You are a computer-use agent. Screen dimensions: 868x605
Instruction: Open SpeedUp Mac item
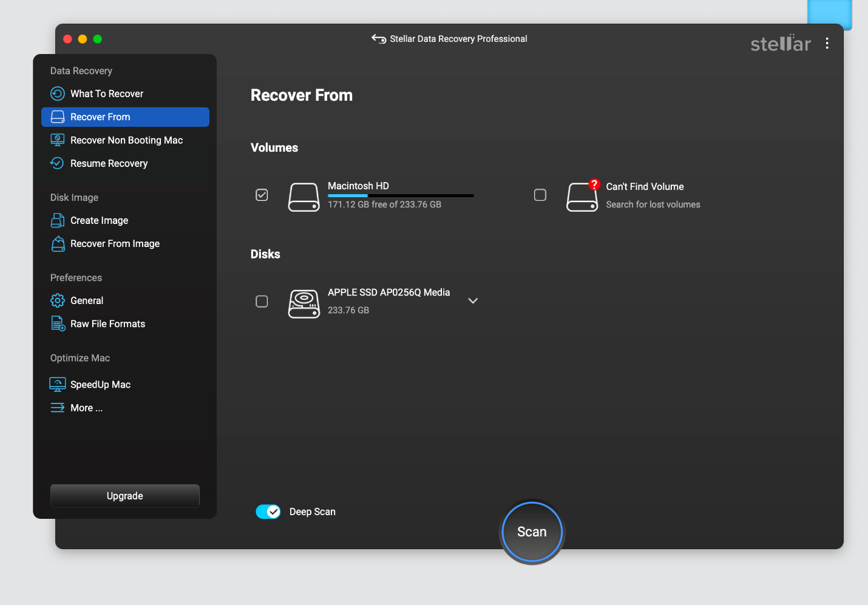(x=125, y=385)
